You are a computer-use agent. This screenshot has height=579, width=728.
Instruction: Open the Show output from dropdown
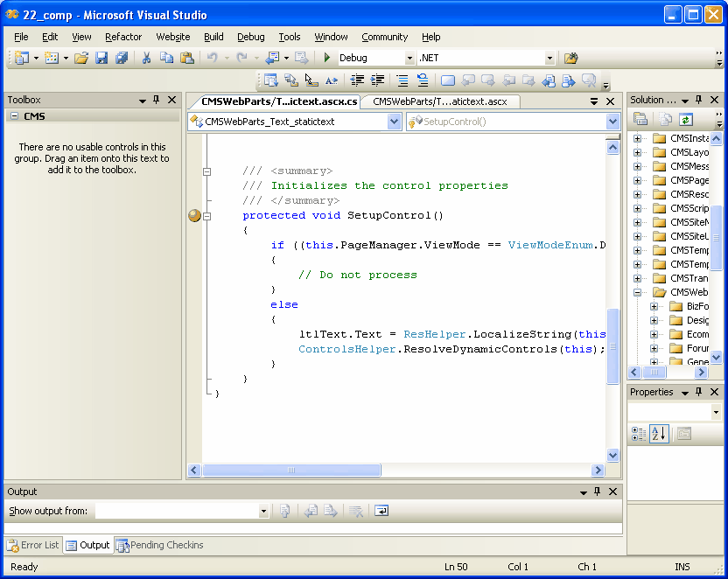263,512
